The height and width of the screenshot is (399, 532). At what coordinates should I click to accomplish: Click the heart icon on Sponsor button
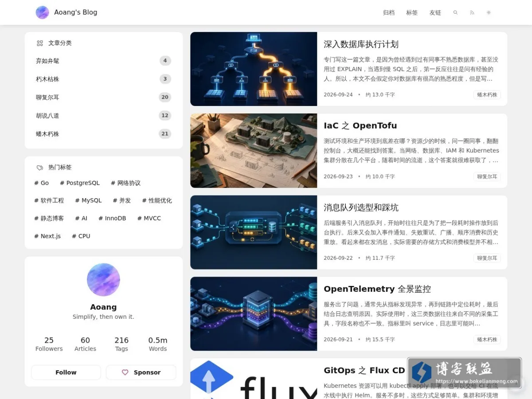[125, 372]
